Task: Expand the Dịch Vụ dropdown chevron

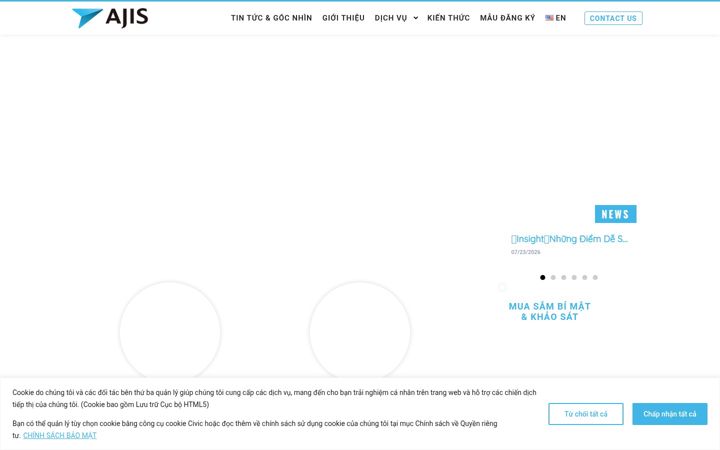Action: pos(416,18)
